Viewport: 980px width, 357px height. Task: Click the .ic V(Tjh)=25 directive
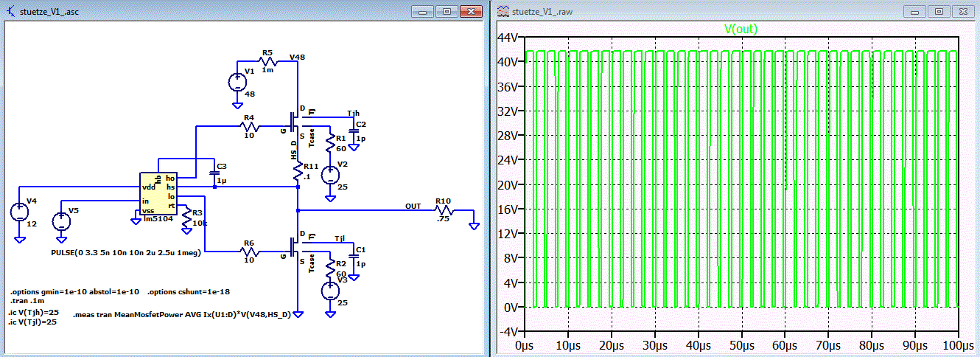[33, 312]
